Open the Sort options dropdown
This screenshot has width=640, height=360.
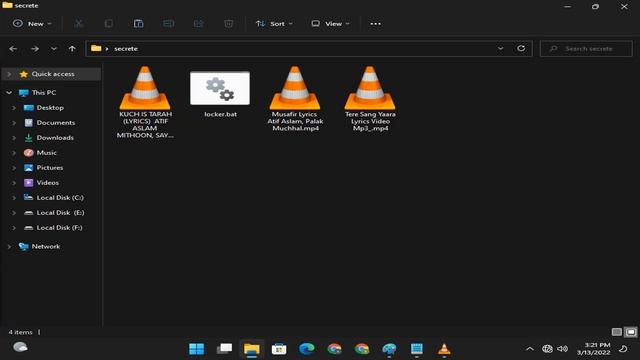(x=274, y=24)
